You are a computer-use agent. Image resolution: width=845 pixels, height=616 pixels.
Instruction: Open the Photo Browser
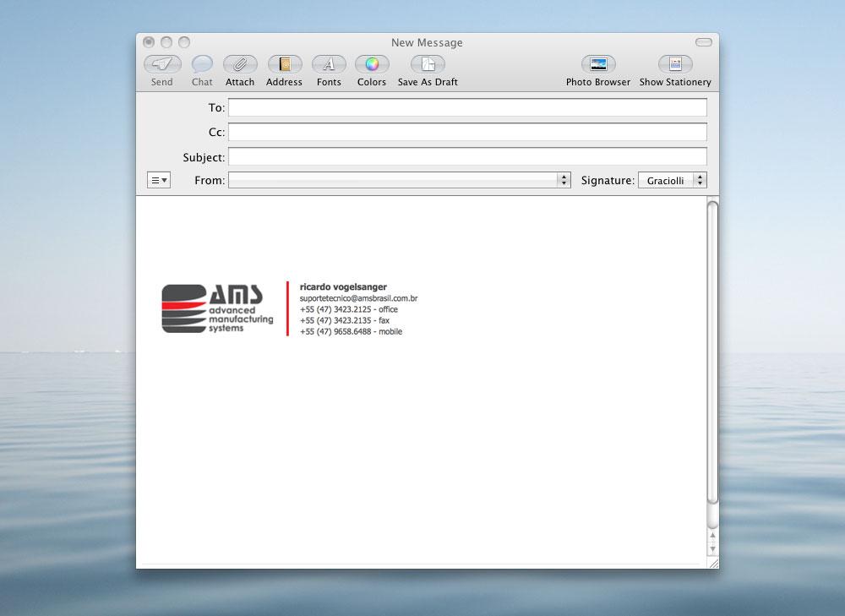598,64
